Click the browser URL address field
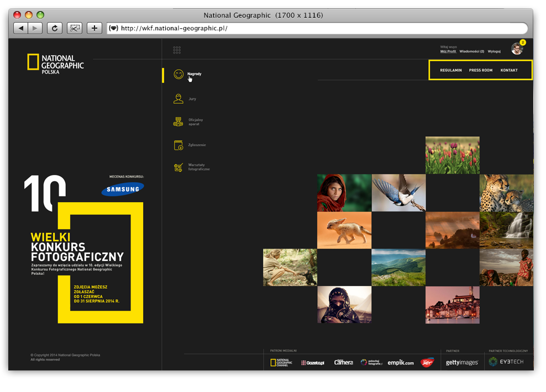Image resolution: width=546 pixels, height=392 pixels. point(321,28)
